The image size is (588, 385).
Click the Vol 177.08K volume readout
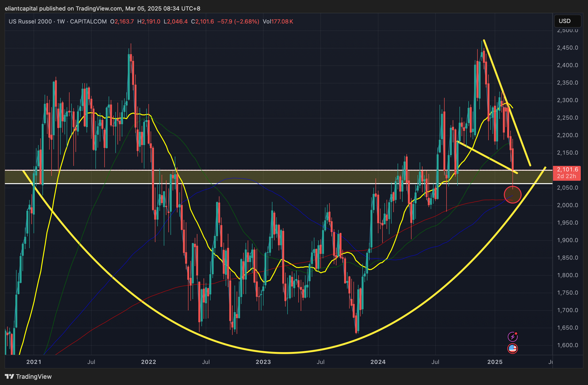(278, 22)
